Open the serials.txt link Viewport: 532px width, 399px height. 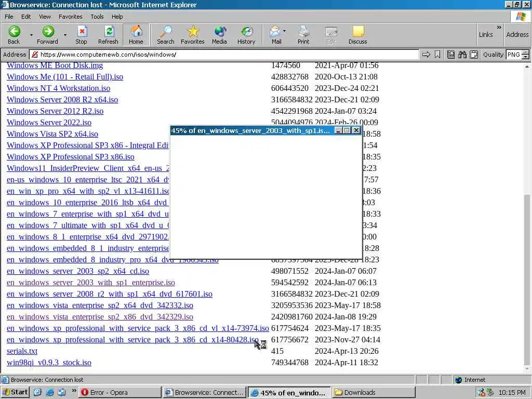coord(22,351)
